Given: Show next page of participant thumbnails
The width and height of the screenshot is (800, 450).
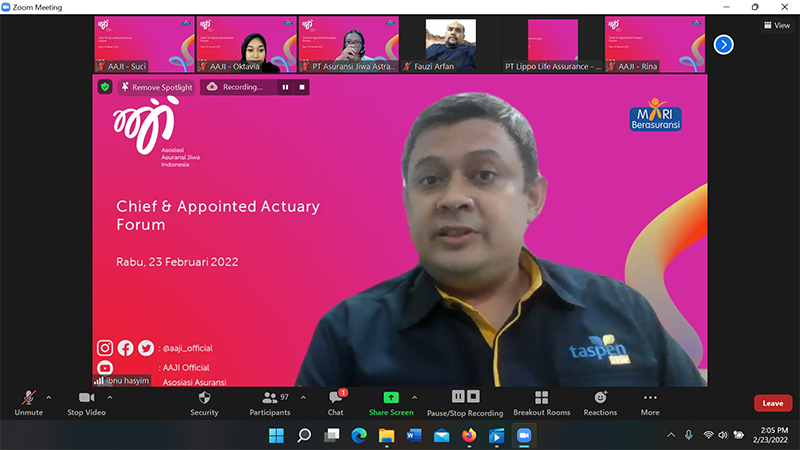Looking at the screenshot, I should pos(723,45).
